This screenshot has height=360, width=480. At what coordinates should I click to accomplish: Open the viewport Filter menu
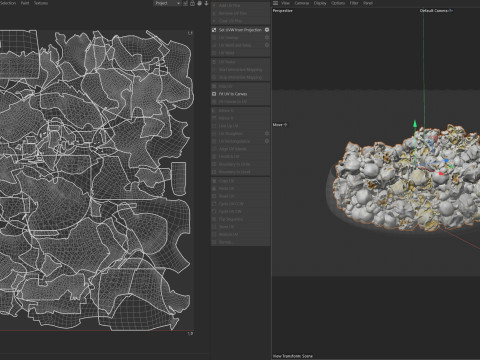[x=354, y=3]
